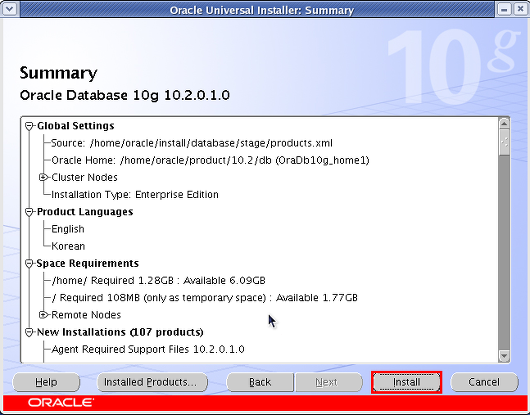
Task: Select the Source products.xml row
Action: tap(192, 143)
